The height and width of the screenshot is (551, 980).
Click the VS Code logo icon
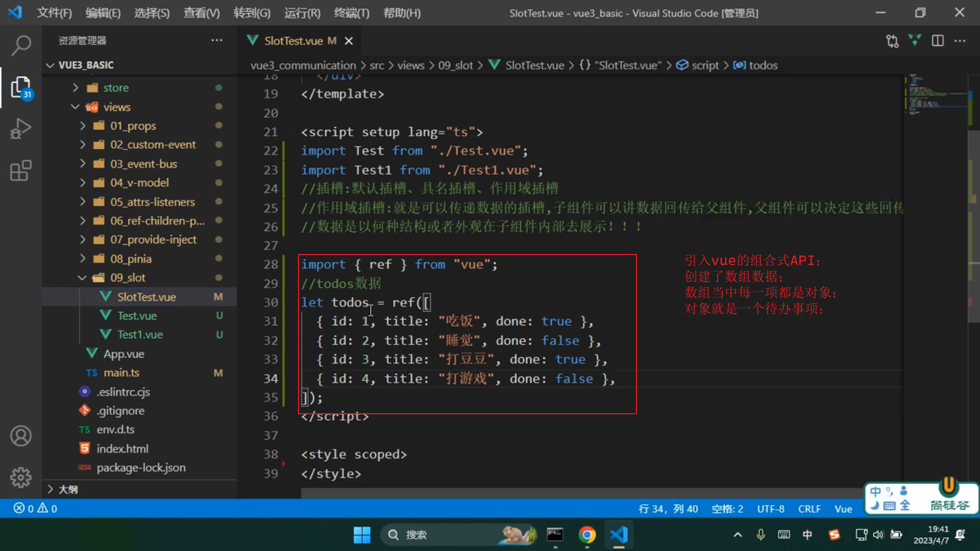pyautogui.click(x=15, y=12)
